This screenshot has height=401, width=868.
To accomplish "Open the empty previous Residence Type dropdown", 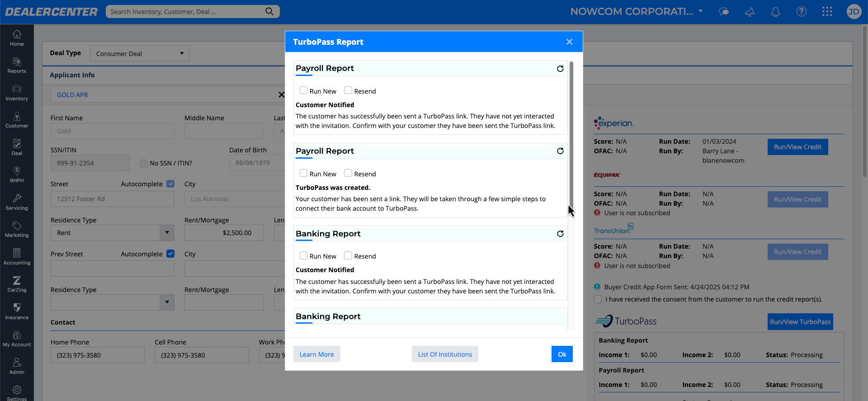I will (x=113, y=302).
